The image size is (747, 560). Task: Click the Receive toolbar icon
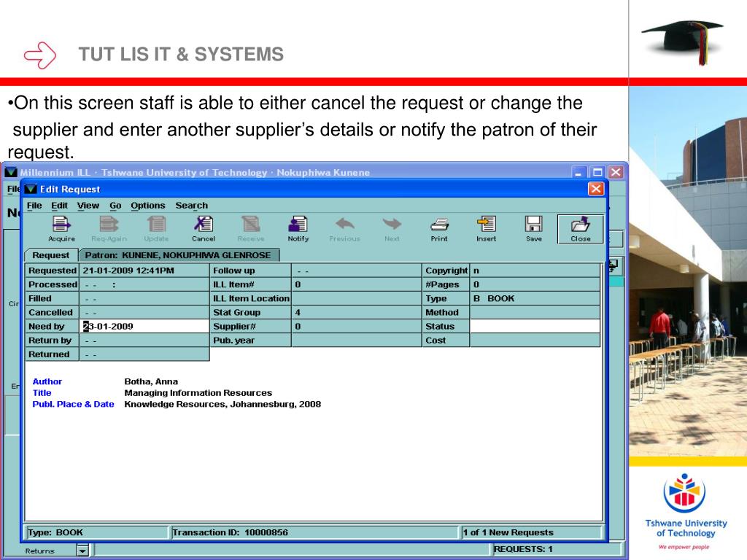click(251, 228)
